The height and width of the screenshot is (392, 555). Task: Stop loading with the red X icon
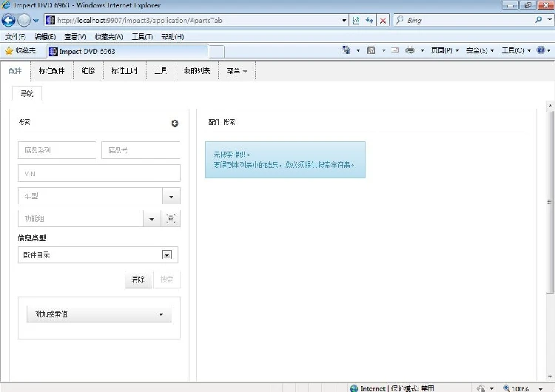[383, 21]
